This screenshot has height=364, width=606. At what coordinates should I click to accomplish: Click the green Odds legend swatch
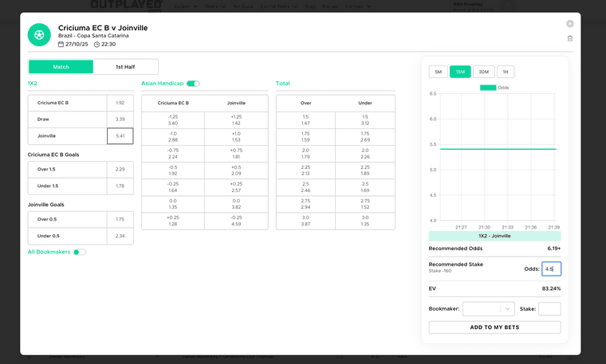487,88
